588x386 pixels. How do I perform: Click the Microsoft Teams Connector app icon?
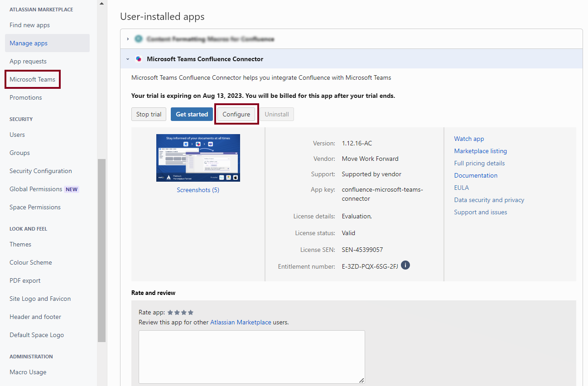pyautogui.click(x=139, y=59)
